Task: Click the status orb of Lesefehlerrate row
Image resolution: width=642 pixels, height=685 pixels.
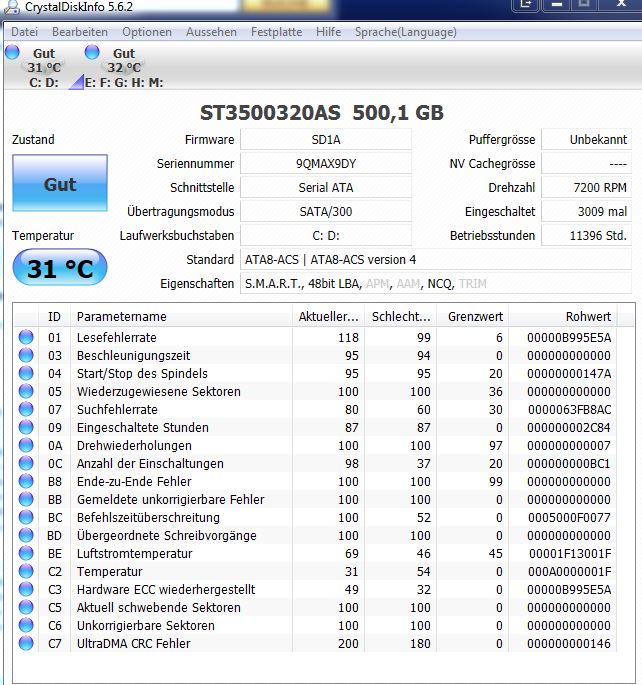Action: tap(26, 337)
